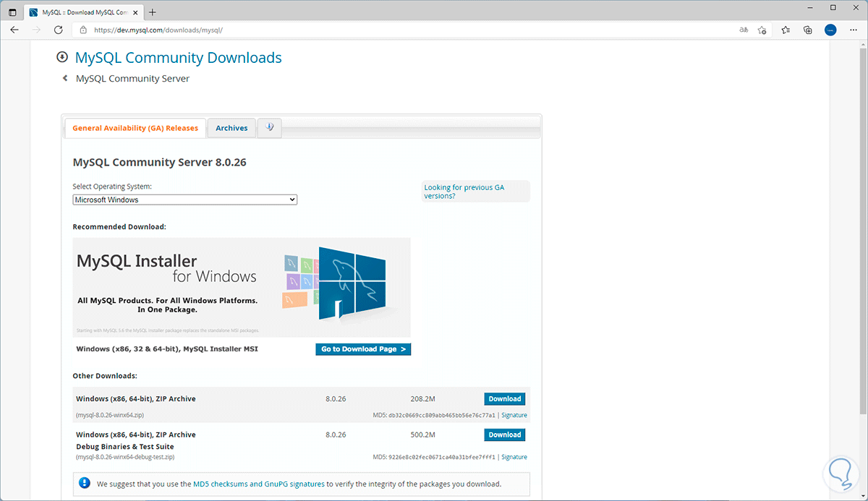Open the Collections icon
868x501 pixels.
pyautogui.click(x=808, y=30)
